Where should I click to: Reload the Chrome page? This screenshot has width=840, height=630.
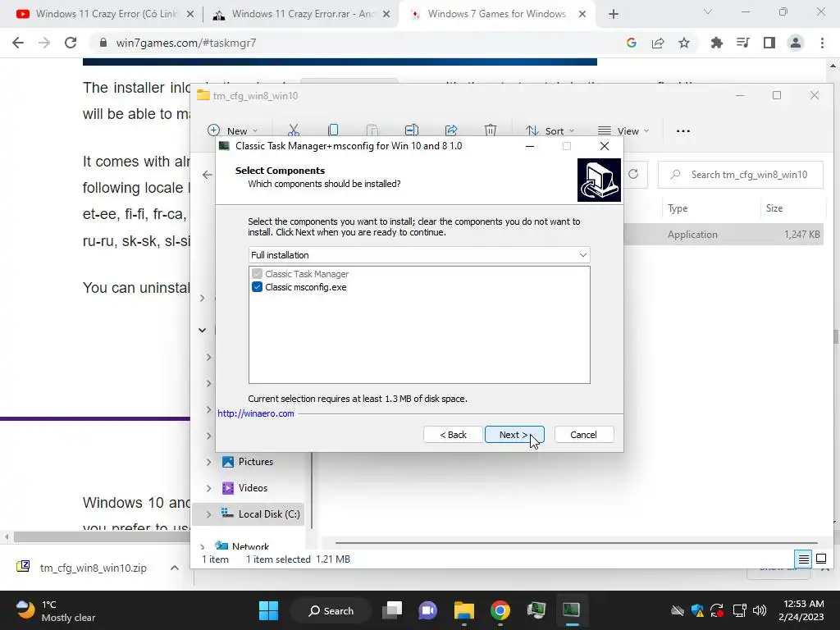(x=71, y=43)
